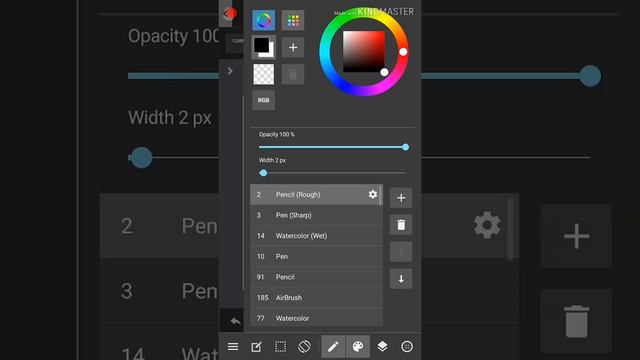Move selected brush down
Image resolution: width=640 pixels, height=360 pixels.
pyautogui.click(x=401, y=279)
